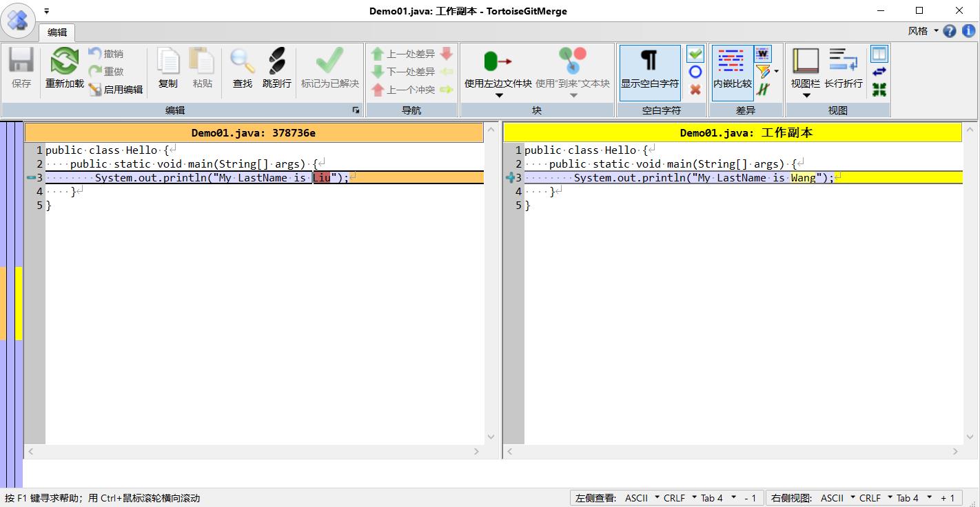Go to next difference with 下一处差异
Image resolution: width=980 pixels, height=507 pixels.
pyautogui.click(x=403, y=71)
